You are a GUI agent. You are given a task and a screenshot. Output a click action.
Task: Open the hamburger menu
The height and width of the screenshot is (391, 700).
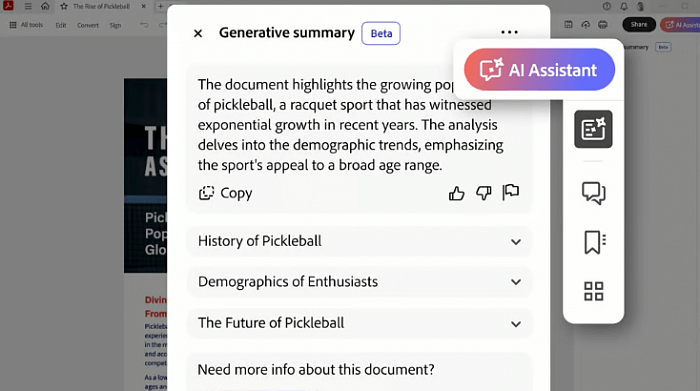[x=28, y=6]
